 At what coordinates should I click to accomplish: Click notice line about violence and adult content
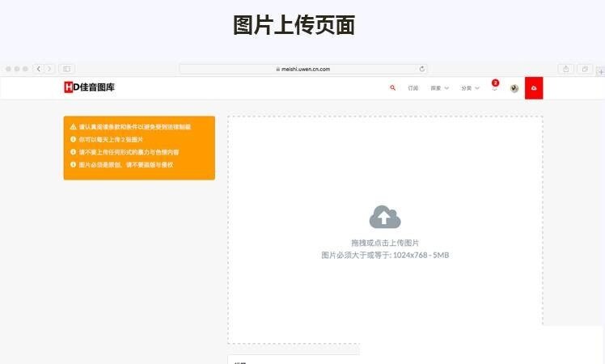point(129,152)
